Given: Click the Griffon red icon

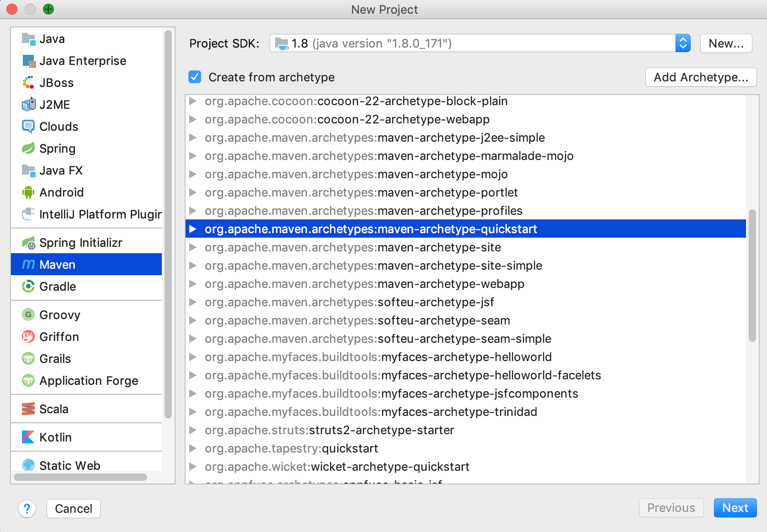Looking at the screenshot, I should 28,337.
